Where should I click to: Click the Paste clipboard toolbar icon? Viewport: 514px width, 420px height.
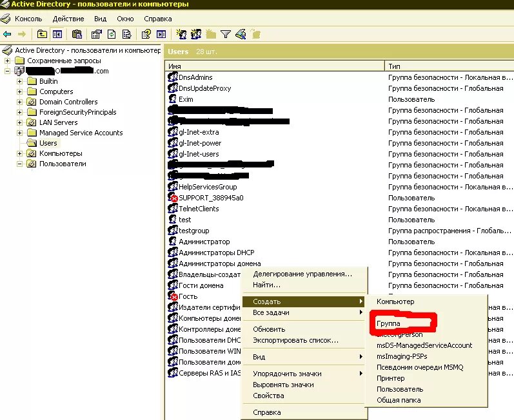click(77, 34)
